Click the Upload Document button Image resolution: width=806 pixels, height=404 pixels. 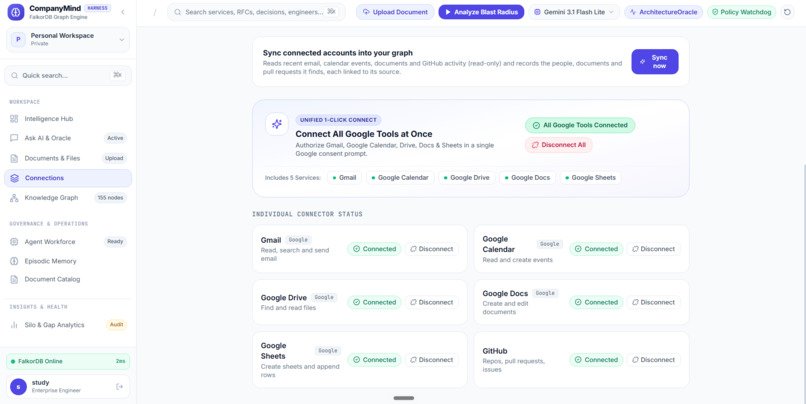(x=395, y=12)
